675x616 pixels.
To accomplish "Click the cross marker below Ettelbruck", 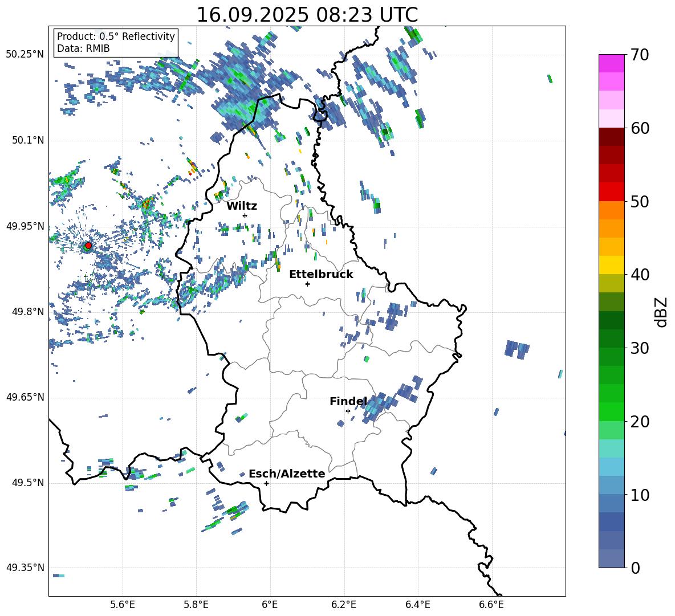I will 307,284.
